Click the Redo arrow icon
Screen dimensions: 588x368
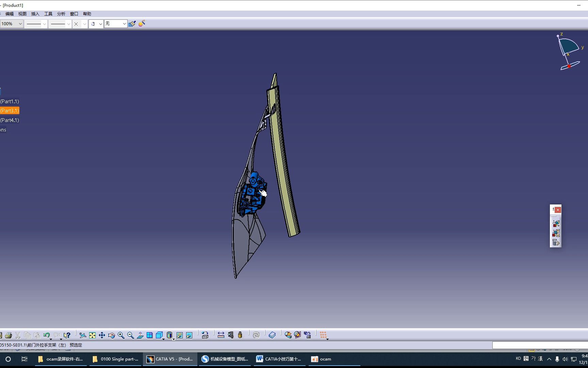tap(57, 335)
